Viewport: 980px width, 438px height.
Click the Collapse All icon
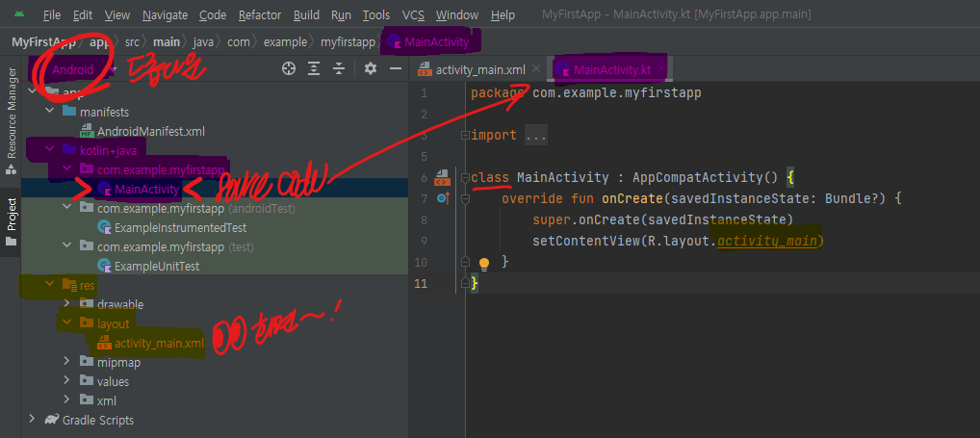coord(339,68)
